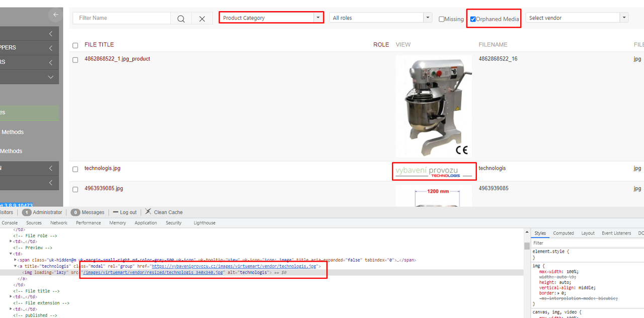Check the box for 4963939085.jpg row
644x318 pixels.
(x=75, y=190)
